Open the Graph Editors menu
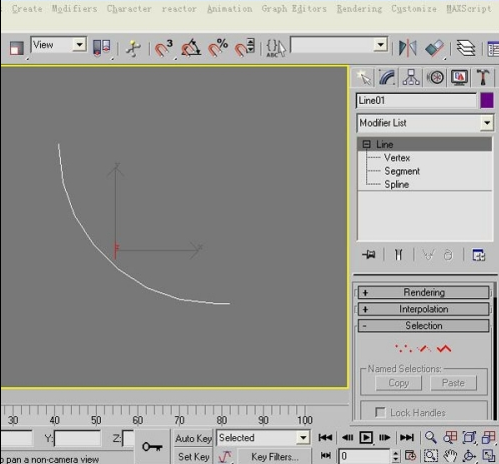The width and height of the screenshot is (499, 464). coord(294,9)
